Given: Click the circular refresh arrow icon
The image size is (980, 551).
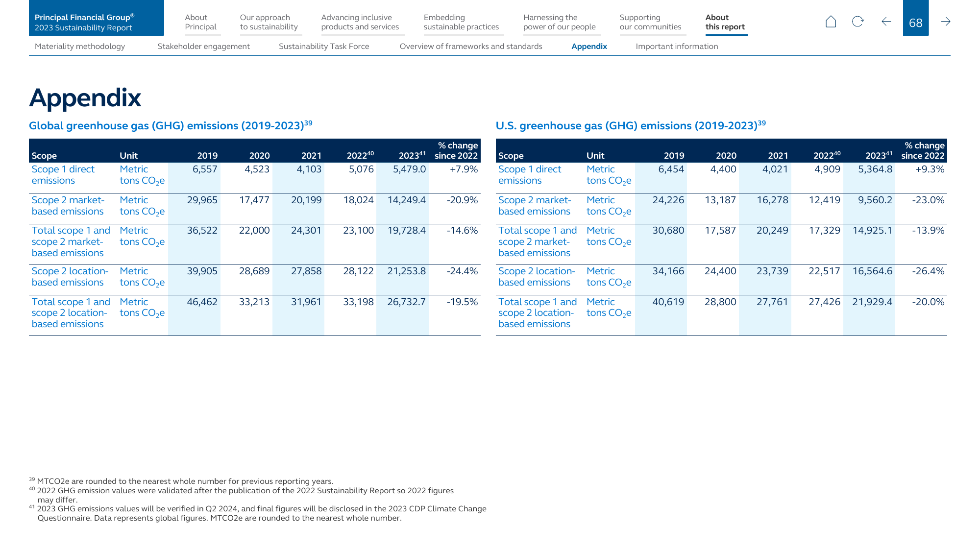Looking at the screenshot, I should pos(858,22).
